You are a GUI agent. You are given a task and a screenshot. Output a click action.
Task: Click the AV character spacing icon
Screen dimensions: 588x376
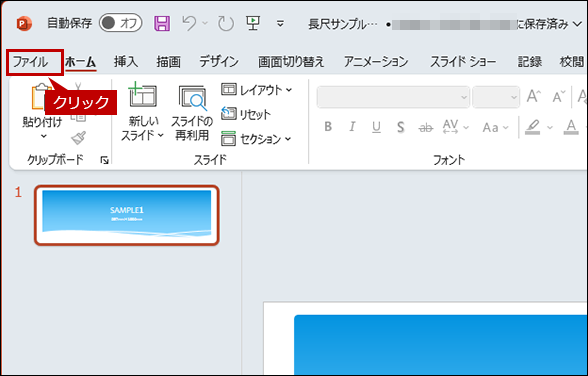(450, 127)
